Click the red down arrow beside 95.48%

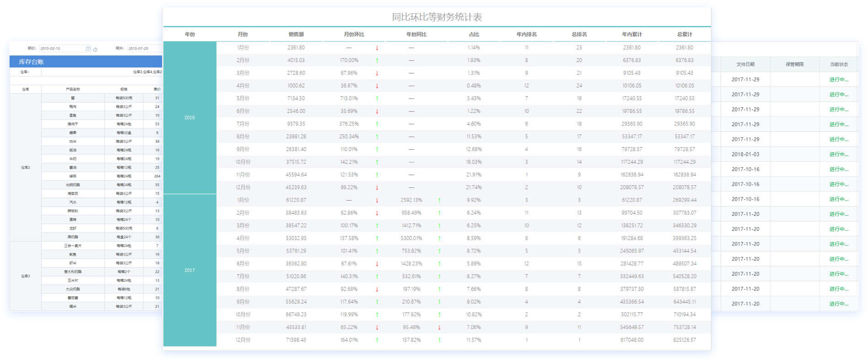(439, 327)
